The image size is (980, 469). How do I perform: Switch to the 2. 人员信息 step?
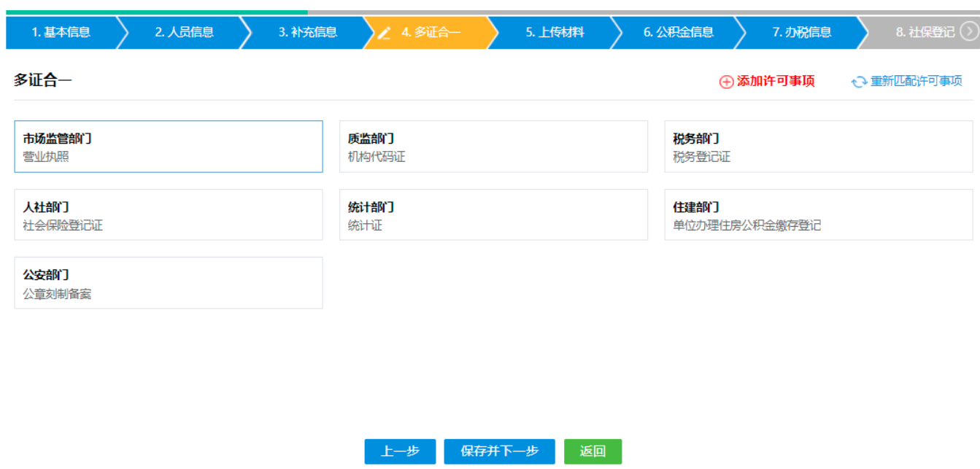[185, 32]
